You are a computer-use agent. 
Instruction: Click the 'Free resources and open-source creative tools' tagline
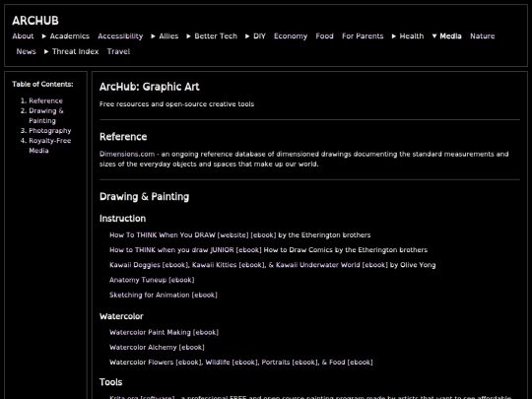point(176,104)
